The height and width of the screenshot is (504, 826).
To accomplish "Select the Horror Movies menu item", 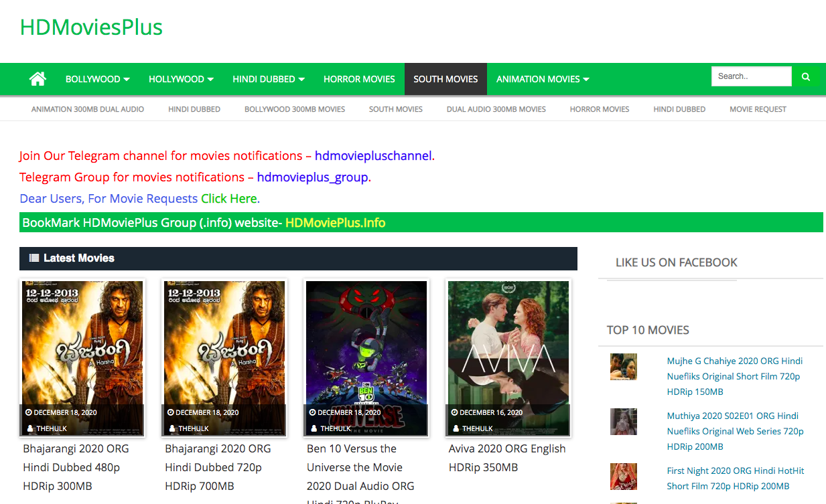I will (359, 79).
